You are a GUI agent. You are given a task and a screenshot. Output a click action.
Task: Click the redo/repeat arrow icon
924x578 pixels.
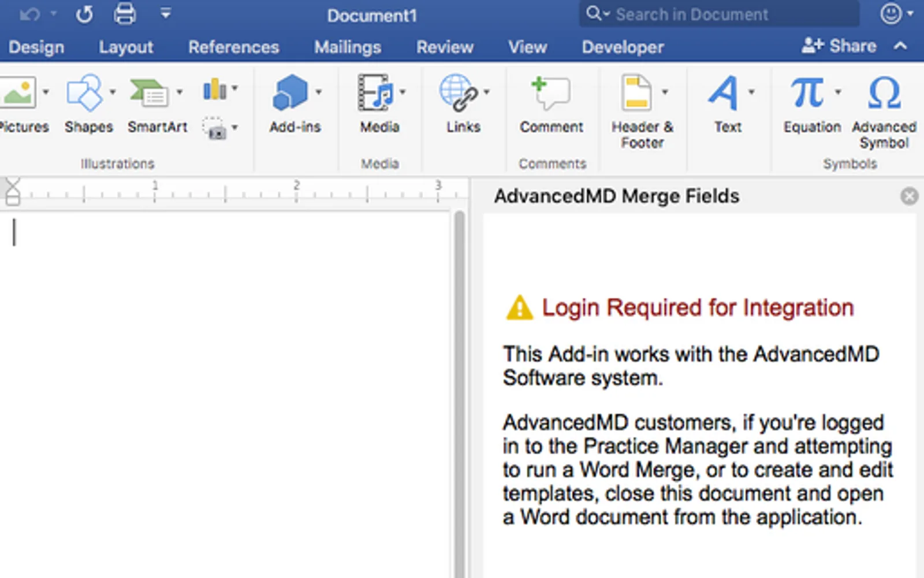click(x=84, y=14)
